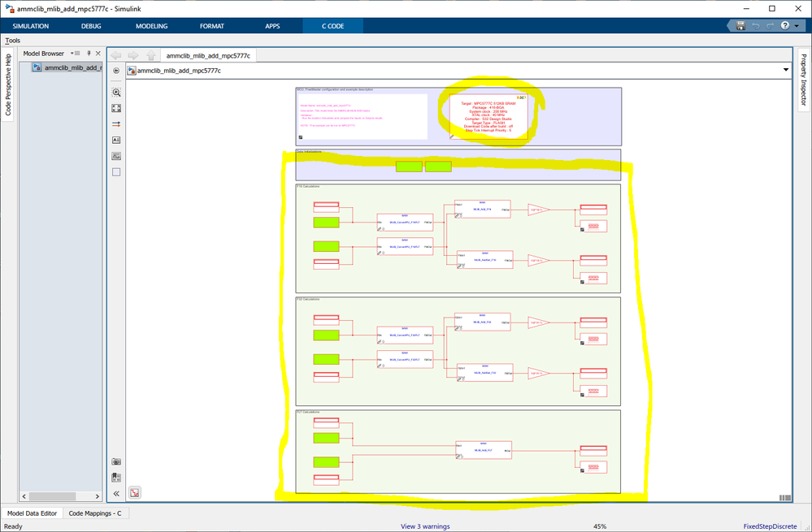Click status bar grid icon at bottom right
Screen dimensions: 812x532
[x=784, y=498]
